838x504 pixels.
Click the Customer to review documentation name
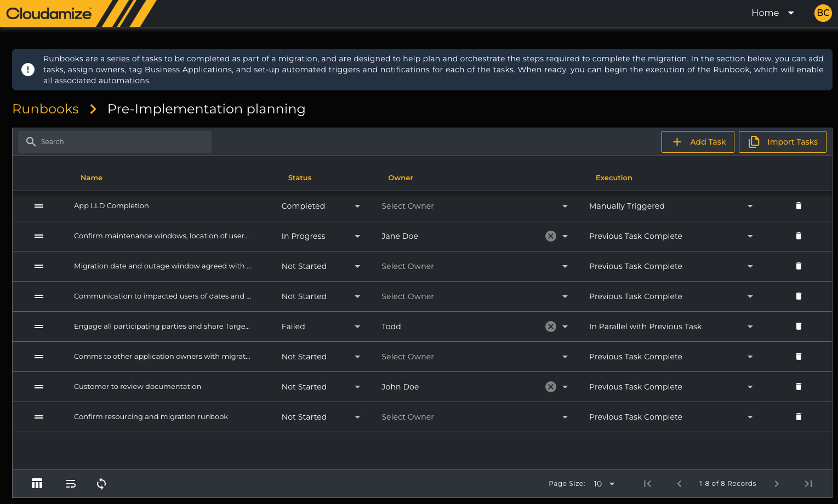(x=138, y=387)
